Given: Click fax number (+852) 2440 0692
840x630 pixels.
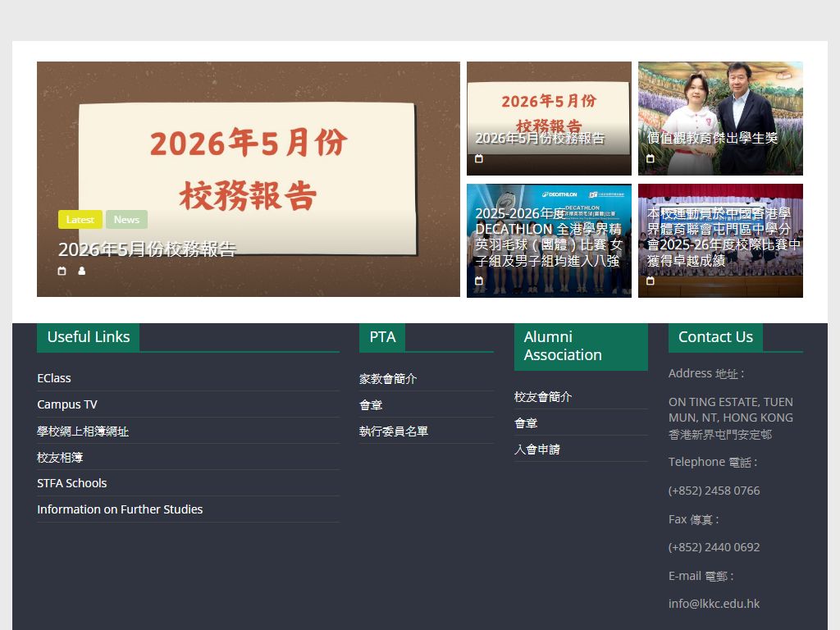Looking at the screenshot, I should click(x=714, y=547).
